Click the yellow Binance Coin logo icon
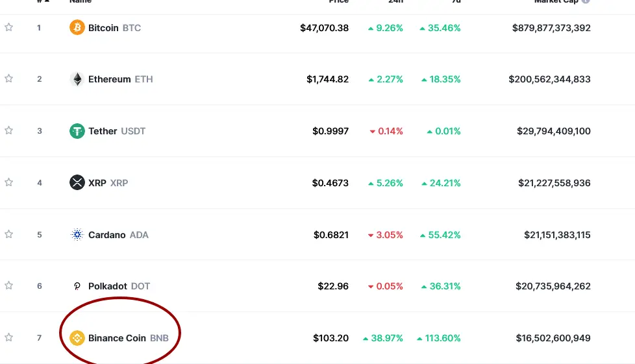The height and width of the screenshot is (364, 635). coord(77,337)
